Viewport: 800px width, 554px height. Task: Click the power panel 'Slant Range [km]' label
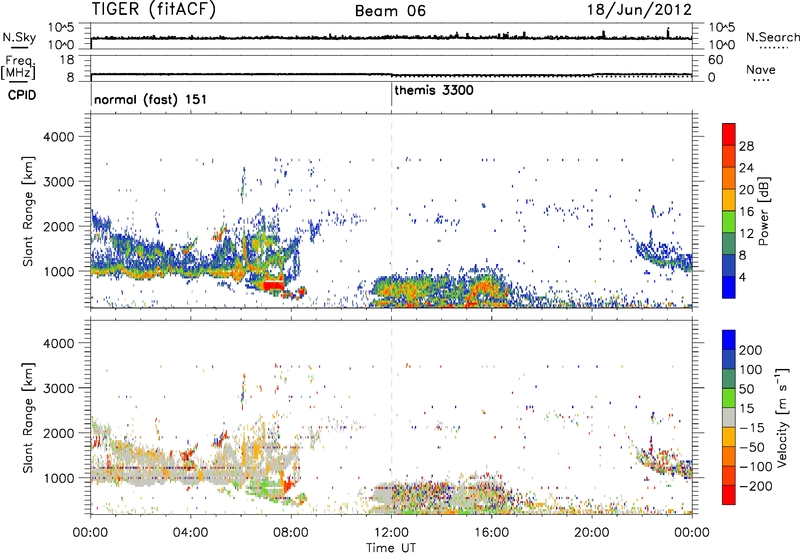28,212
